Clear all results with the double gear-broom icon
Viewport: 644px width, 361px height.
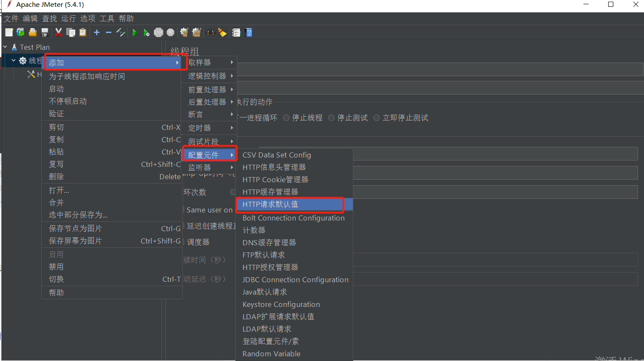(196, 32)
